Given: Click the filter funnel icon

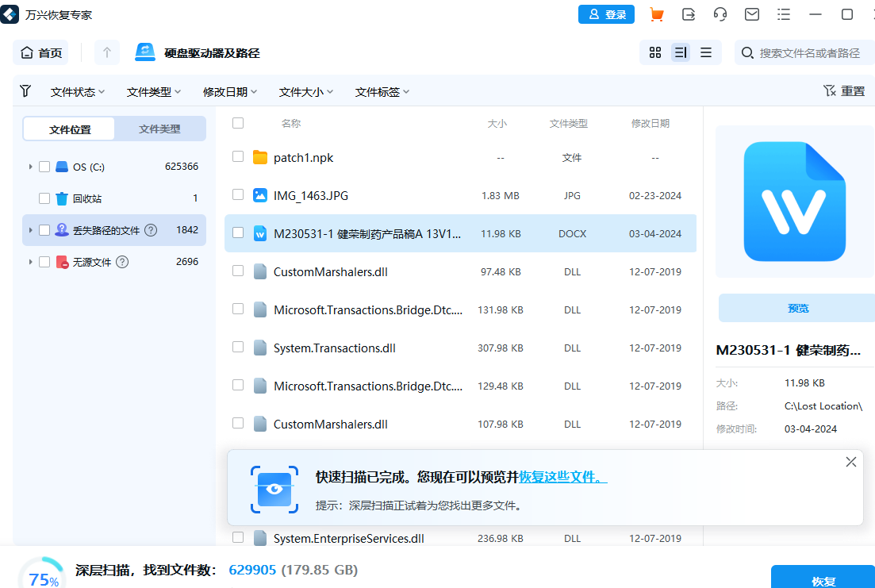Looking at the screenshot, I should (x=25, y=91).
